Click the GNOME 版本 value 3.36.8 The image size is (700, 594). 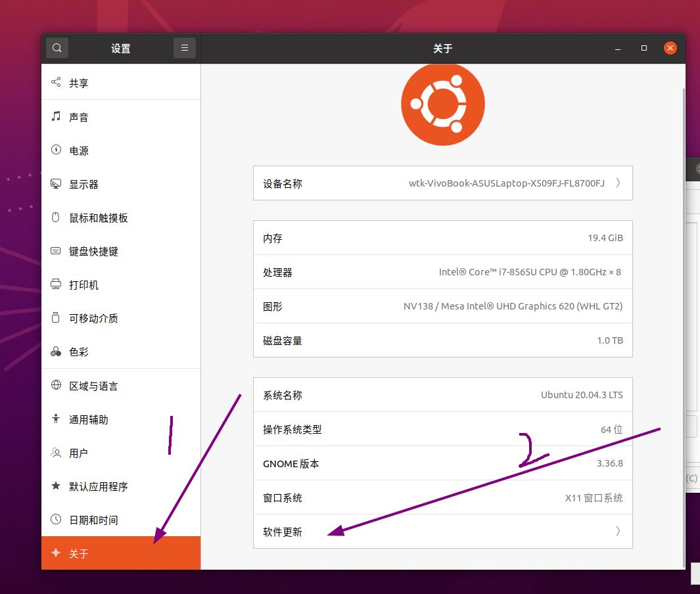610,463
